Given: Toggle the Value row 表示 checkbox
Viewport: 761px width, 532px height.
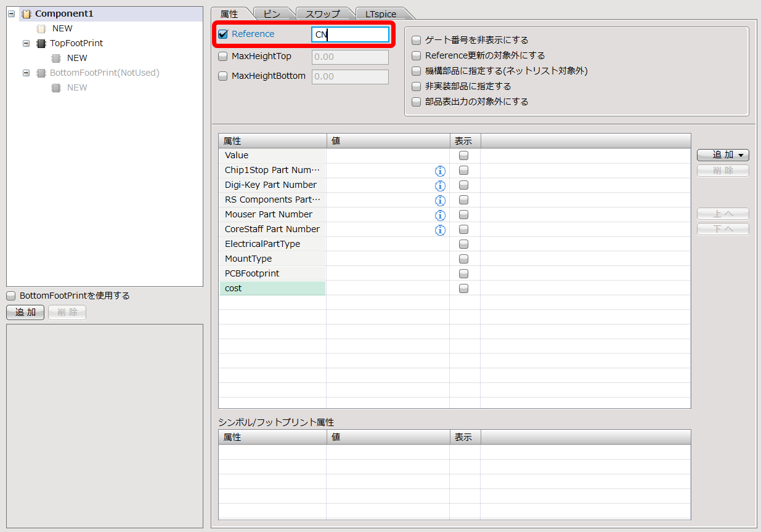Looking at the screenshot, I should pos(463,156).
